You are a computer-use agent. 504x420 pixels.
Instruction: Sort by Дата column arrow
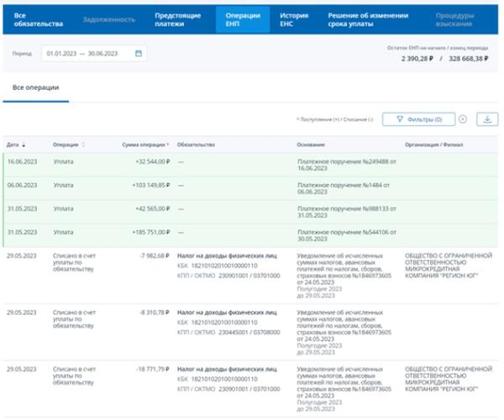pos(23,144)
